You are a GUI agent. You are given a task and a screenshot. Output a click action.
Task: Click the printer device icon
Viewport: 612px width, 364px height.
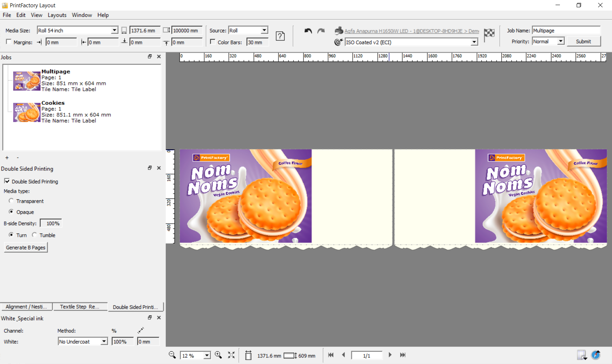tap(339, 31)
